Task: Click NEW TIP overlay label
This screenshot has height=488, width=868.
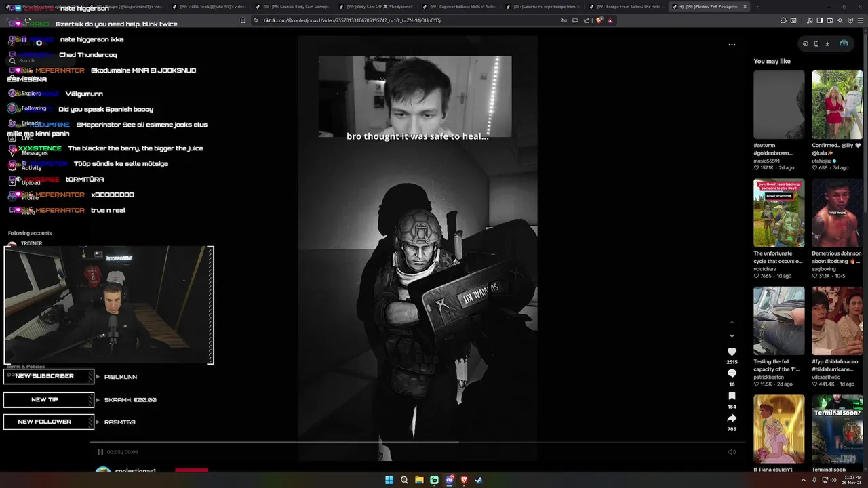Action: click(x=49, y=400)
